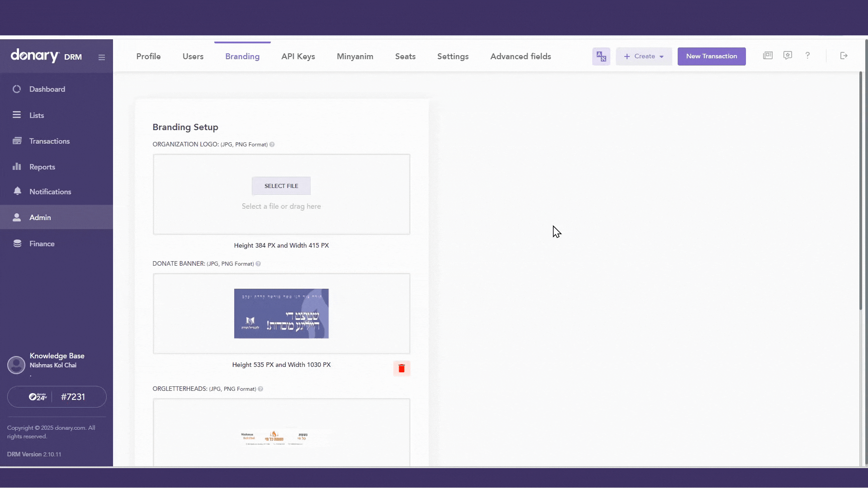Click the logout icon at top right

pos(844,56)
